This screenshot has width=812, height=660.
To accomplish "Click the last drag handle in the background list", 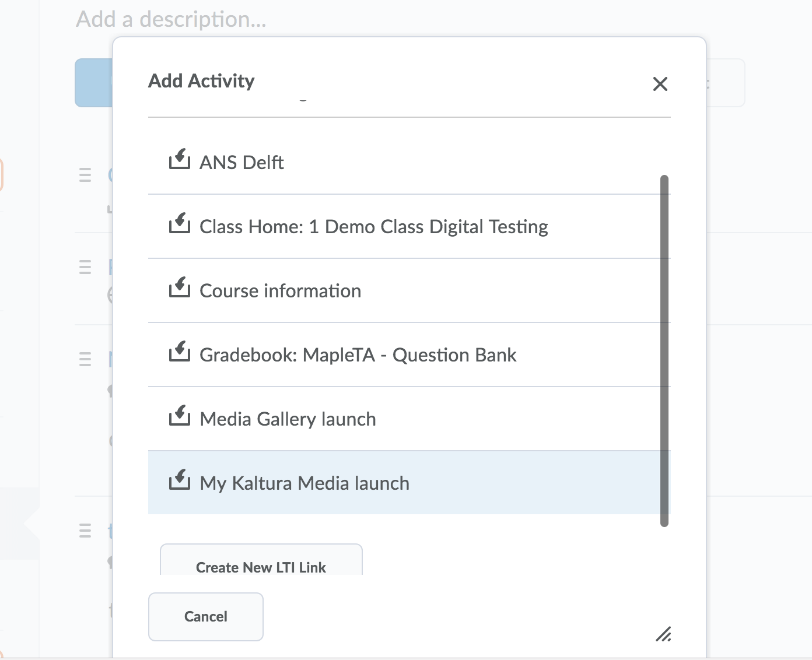I will 85,531.
